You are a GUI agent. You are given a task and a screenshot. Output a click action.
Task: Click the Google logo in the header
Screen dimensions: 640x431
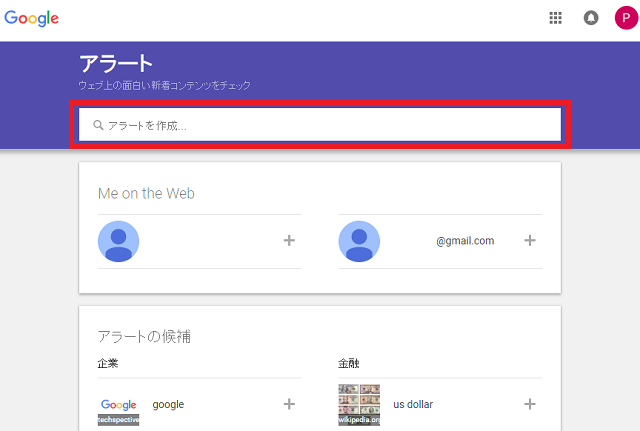coord(31,18)
